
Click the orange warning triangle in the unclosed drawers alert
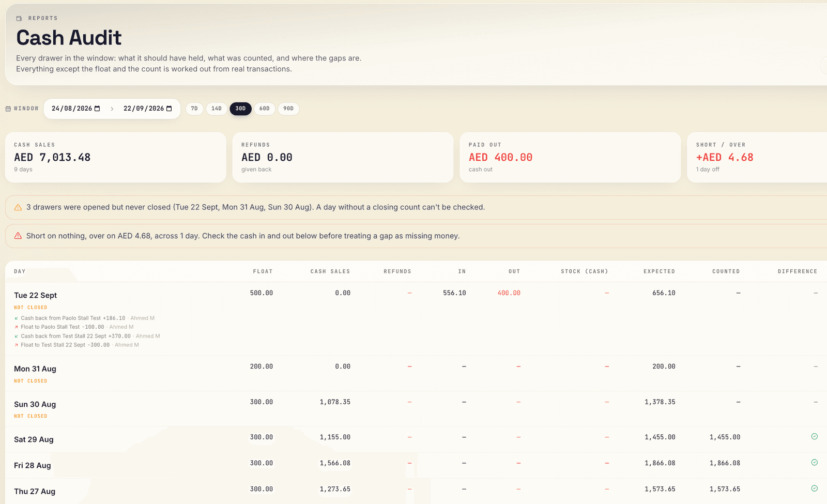pos(18,207)
